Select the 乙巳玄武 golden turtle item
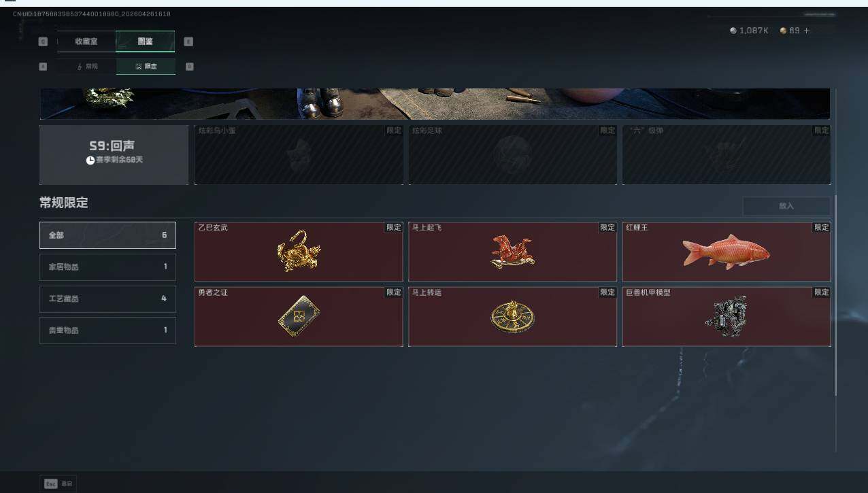This screenshot has height=493, width=868. [x=299, y=252]
